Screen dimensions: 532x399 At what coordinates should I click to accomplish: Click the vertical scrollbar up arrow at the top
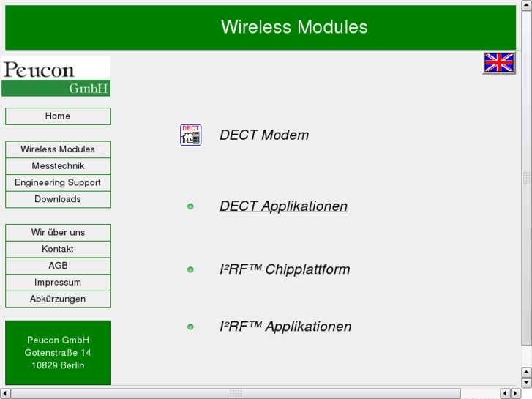[x=527, y=4]
